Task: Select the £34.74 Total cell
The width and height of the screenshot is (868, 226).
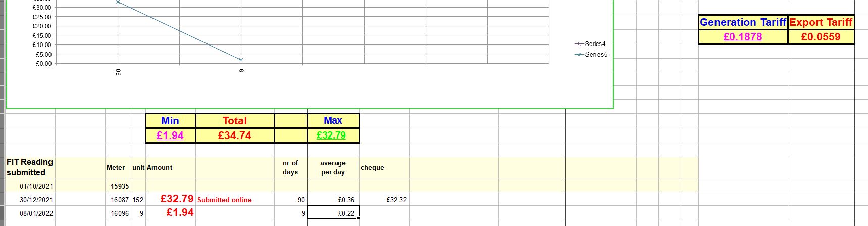Action: [235, 135]
